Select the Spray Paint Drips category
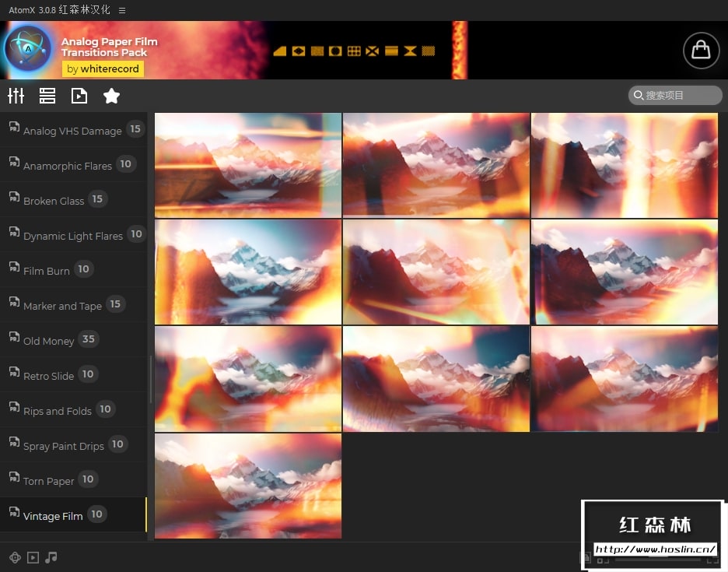Screen dimensions: 728x572 73,444
